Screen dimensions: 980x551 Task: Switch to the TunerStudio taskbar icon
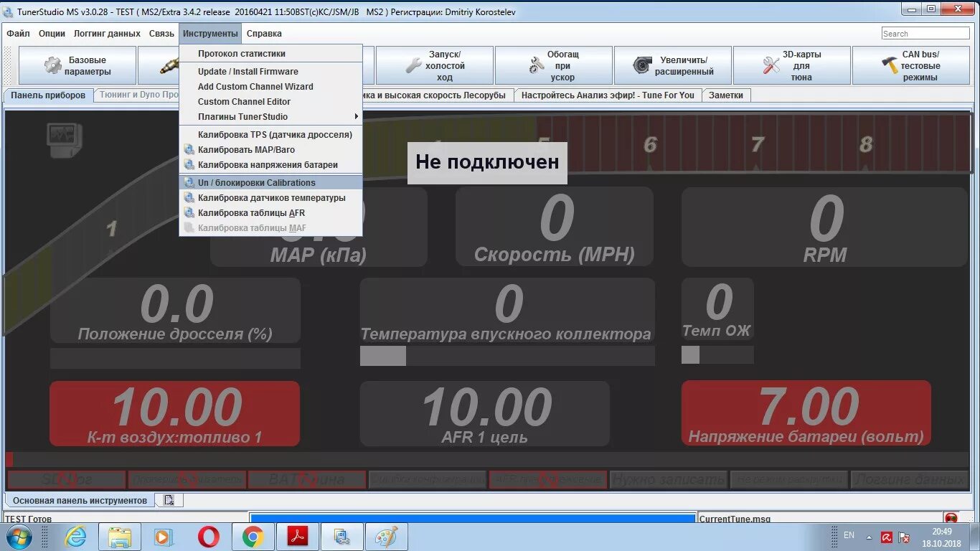pos(342,537)
